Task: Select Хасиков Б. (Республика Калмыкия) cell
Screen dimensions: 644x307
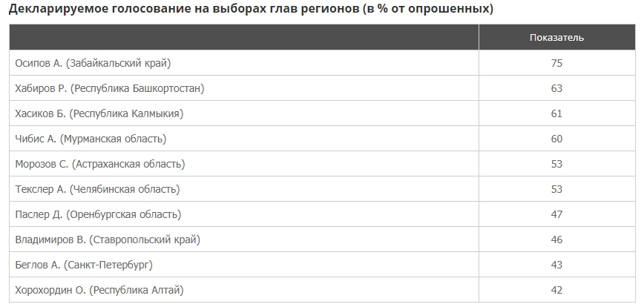Action: pyautogui.click(x=99, y=113)
